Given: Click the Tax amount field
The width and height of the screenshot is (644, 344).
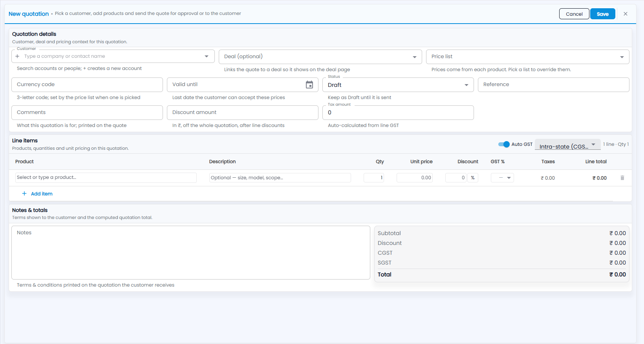Looking at the screenshot, I should [x=398, y=112].
